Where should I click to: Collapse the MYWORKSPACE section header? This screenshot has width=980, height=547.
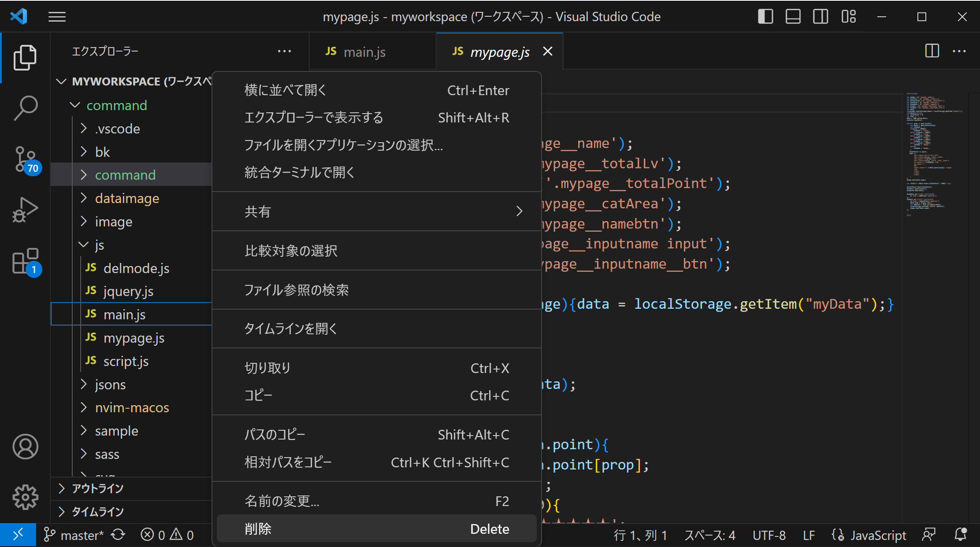[x=132, y=81]
